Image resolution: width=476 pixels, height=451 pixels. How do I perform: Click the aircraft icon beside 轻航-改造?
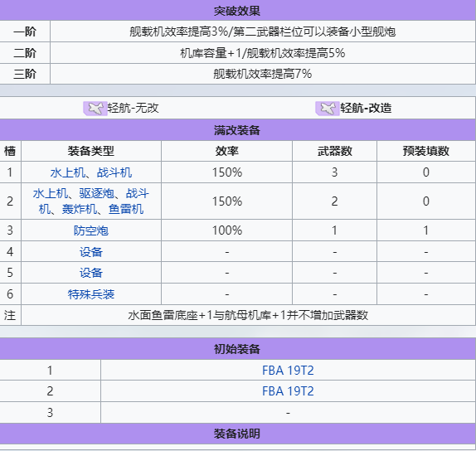[x=328, y=109]
